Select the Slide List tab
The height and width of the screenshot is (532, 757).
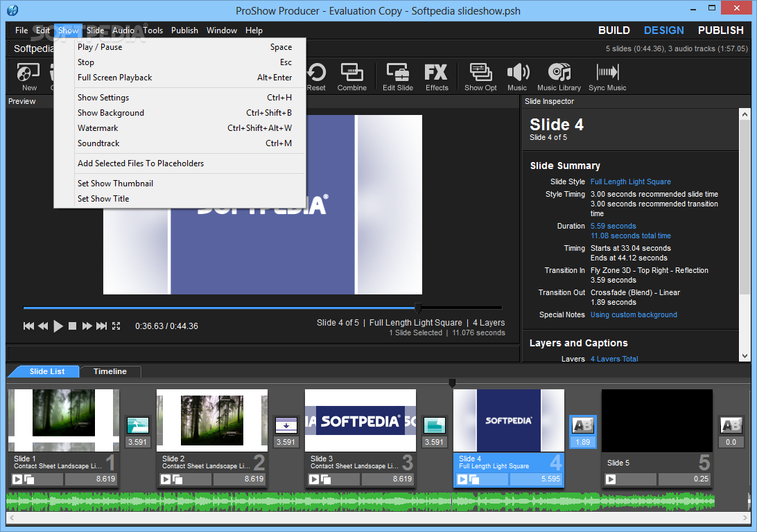(46, 371)
